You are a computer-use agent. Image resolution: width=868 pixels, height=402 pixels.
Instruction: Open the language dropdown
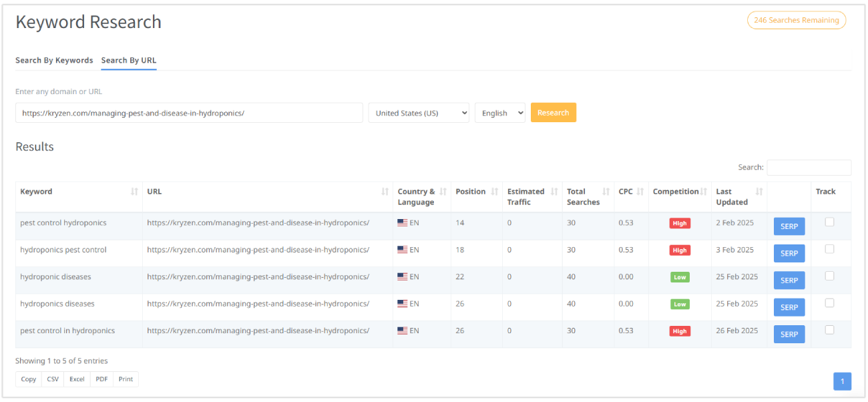[x=499, y=112]
